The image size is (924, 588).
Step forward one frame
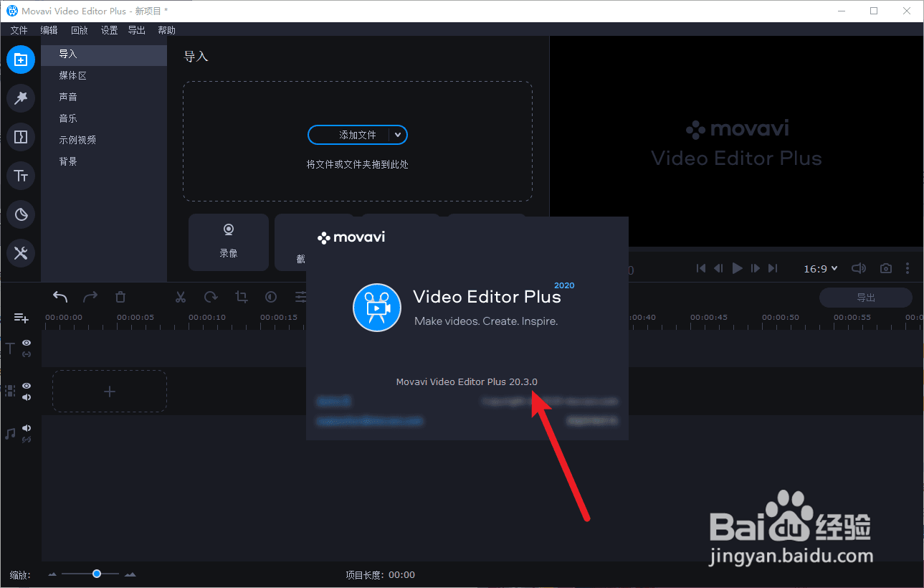(x=756, y=268)
